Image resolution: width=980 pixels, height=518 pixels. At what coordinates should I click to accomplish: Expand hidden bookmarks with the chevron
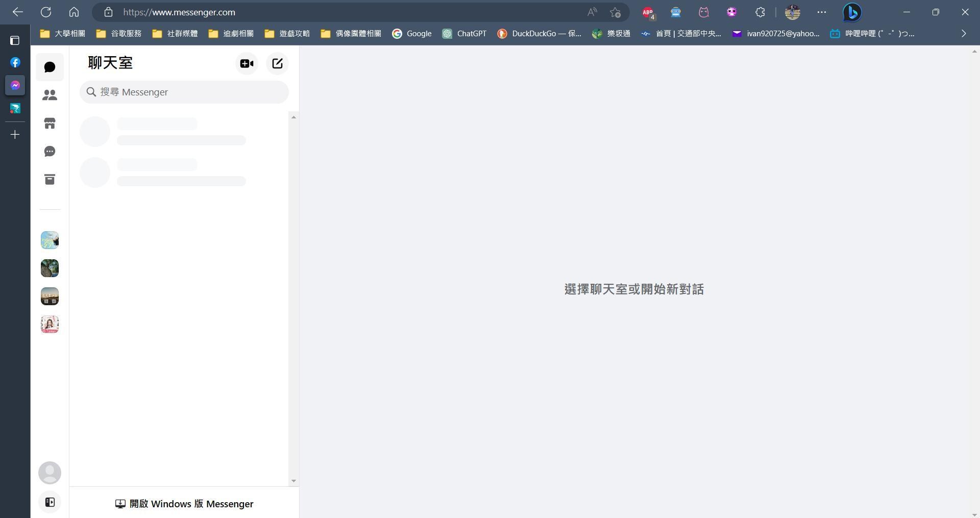tap(964, 33)
